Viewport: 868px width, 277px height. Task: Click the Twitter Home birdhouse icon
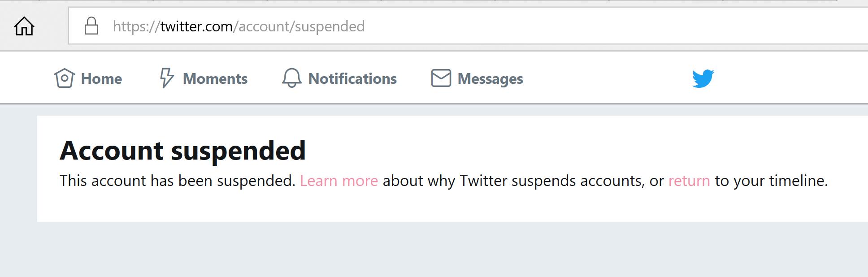point(64,78)
